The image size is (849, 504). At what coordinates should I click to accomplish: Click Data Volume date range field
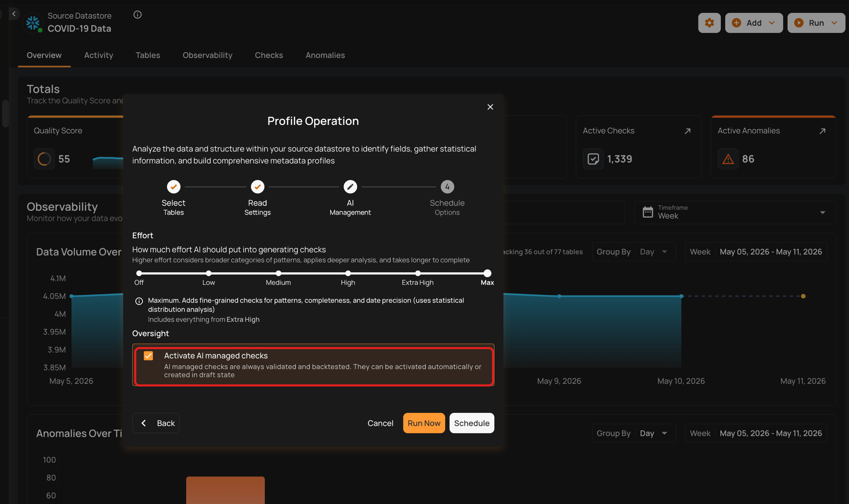coord(756,252)
